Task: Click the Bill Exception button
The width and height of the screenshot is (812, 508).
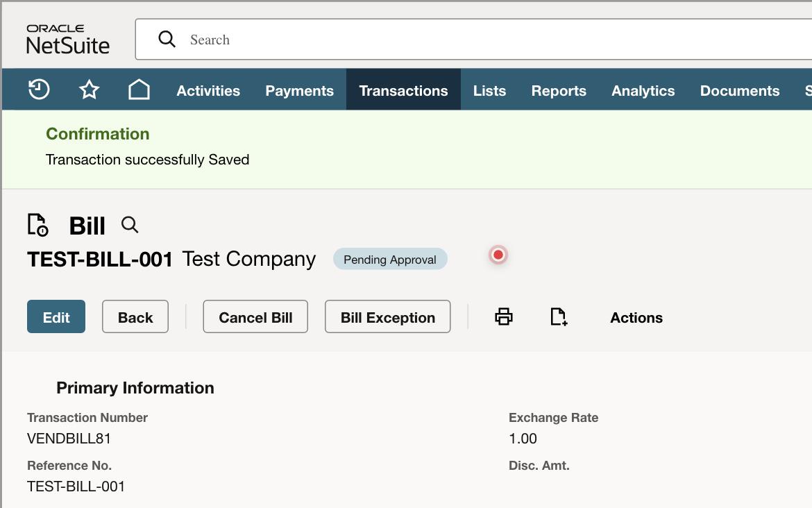Action: pos(387,316)
